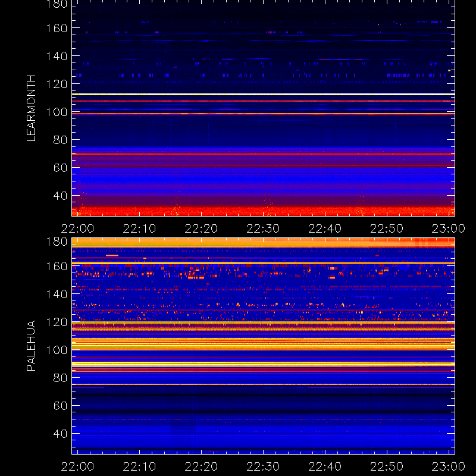Screen dimensions: 476x476
Task: Click 22:50 time label under PALEHUA plot
Action: coord(387,466)
